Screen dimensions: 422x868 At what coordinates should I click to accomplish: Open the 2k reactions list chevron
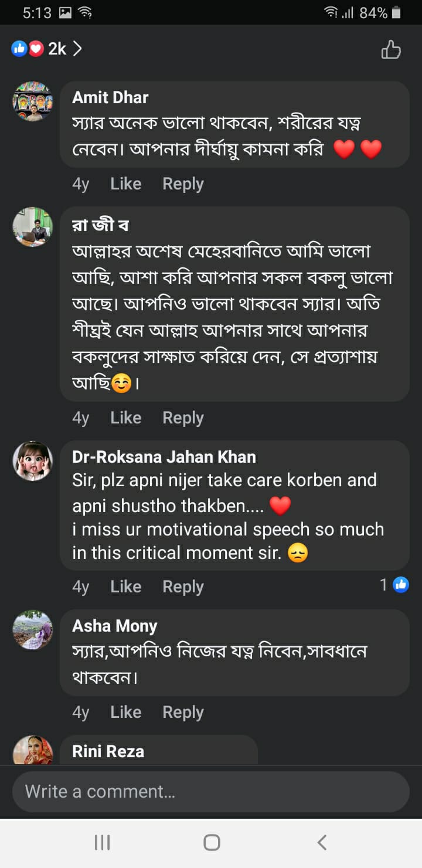click(77, 49)
